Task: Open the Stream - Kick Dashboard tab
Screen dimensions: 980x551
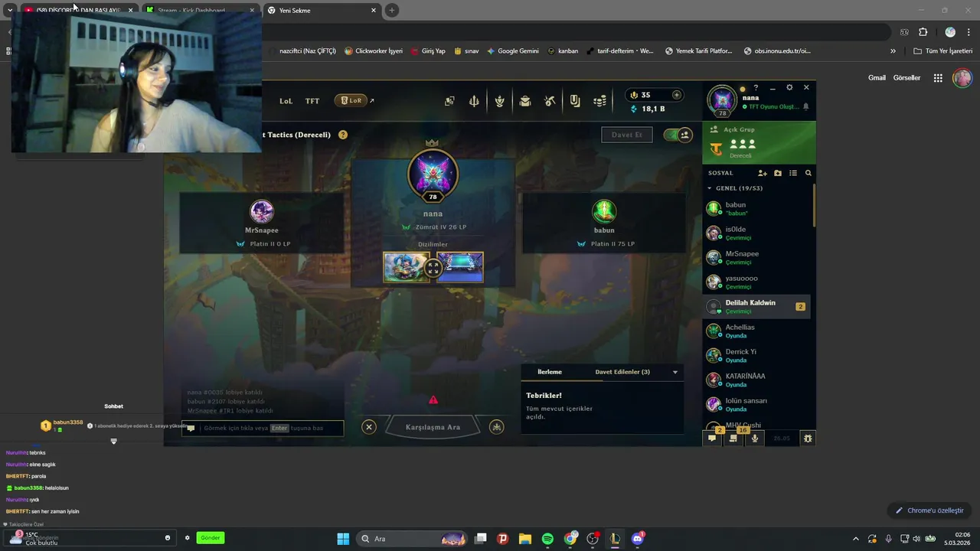Action: [x=201, y=11]
